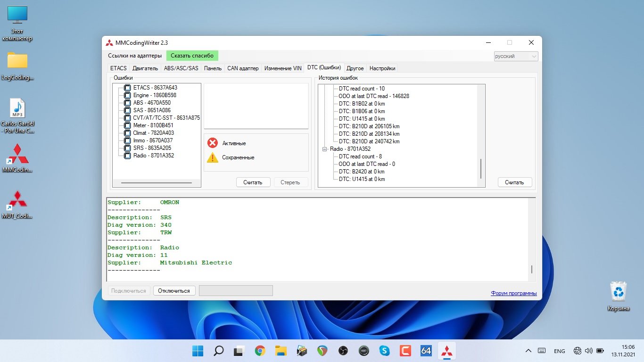Select DTC: B2420 at 0 km
This screenshot has height=362, width=644.
coord(362,172)
